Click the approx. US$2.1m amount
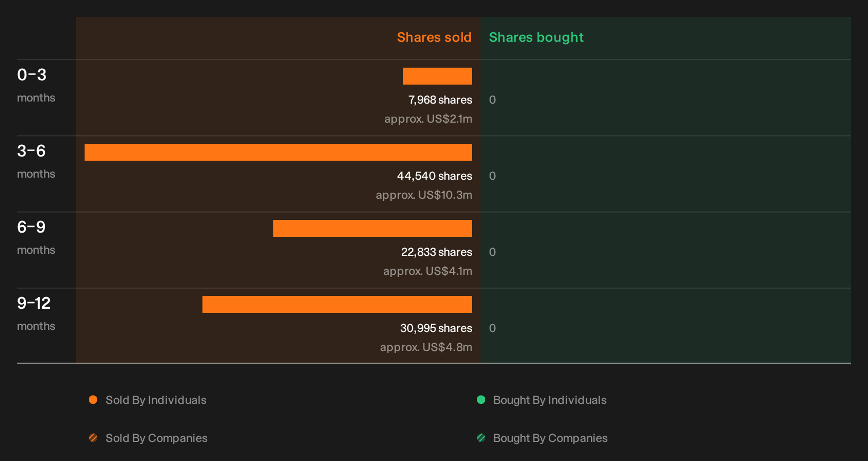Viewport: 868px width, 461px height. pos(428,119)
